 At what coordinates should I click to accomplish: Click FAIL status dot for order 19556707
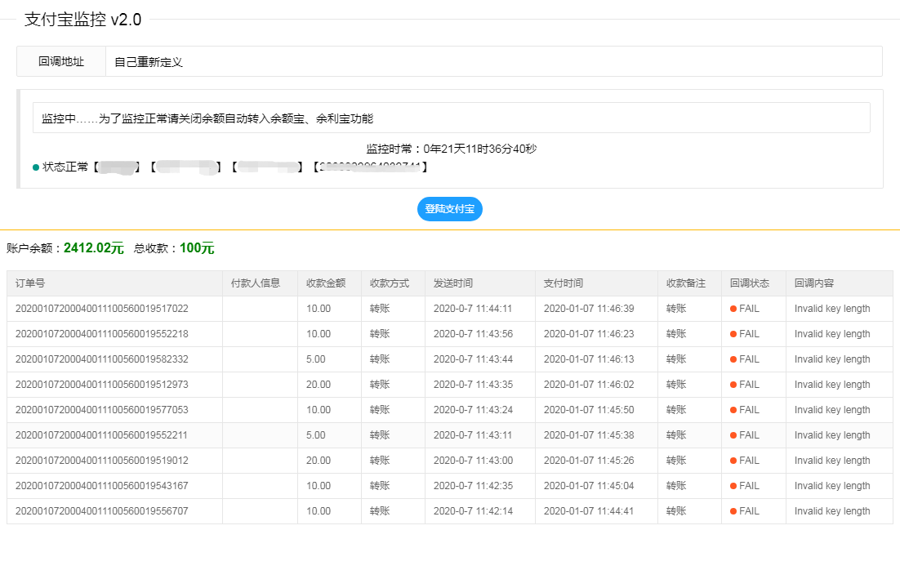click(733, 511)
